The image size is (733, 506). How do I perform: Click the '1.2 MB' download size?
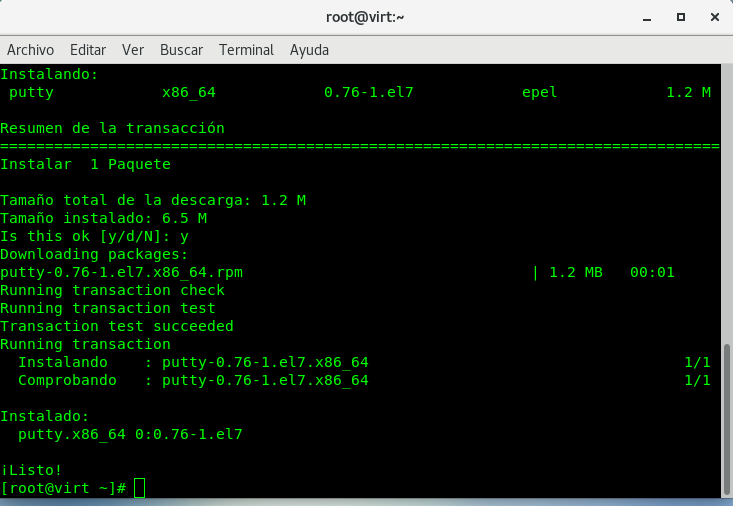tap(576, 272)
